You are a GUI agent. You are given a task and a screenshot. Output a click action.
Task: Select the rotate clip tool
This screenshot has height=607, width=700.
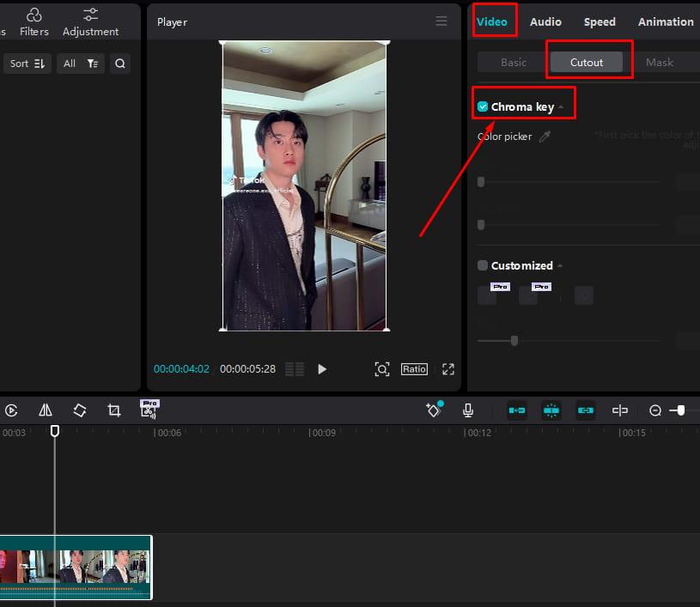point(79,410)
